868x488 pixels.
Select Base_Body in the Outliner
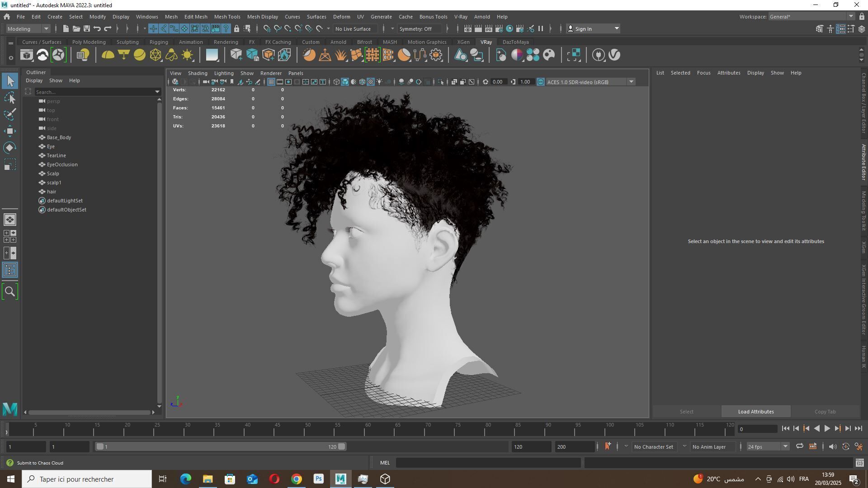pos(59,137)
